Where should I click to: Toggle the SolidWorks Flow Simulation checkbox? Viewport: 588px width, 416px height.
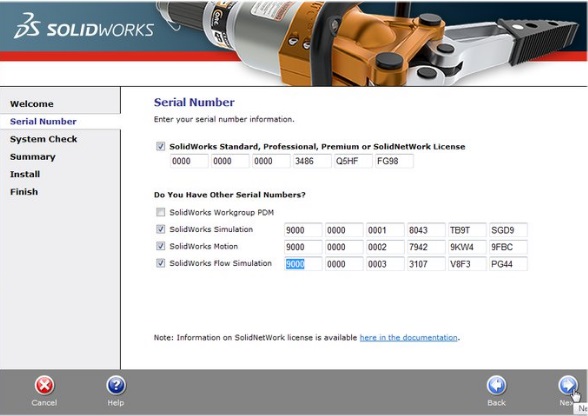(x=160, y=263)
